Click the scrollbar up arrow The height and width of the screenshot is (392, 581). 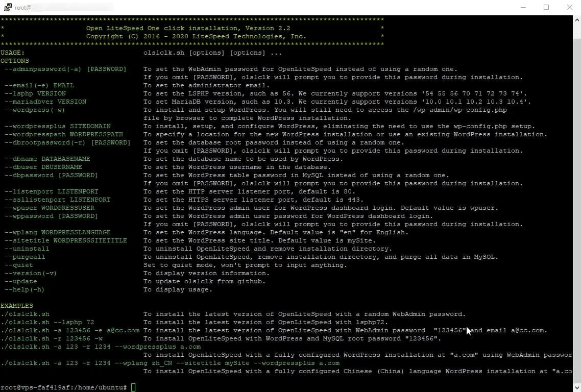(576, 19)
